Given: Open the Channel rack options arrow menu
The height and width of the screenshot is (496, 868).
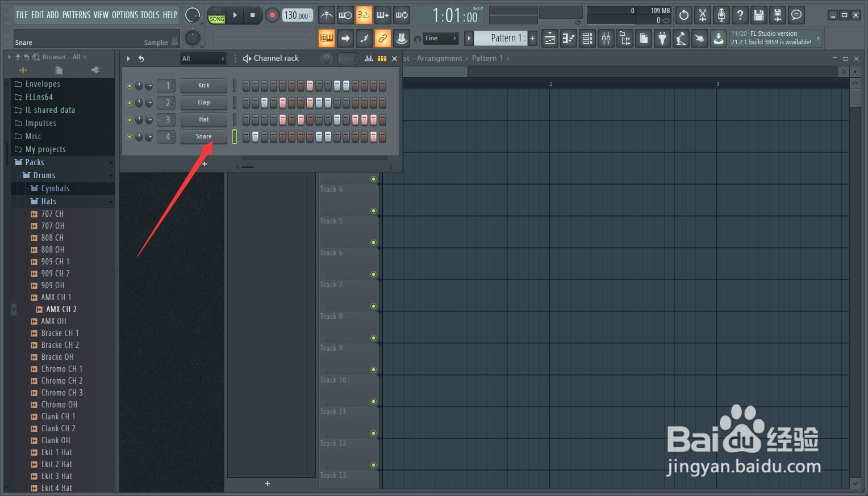Looking at the screenshot, I should pyautogui.click(x=128, y=58).
